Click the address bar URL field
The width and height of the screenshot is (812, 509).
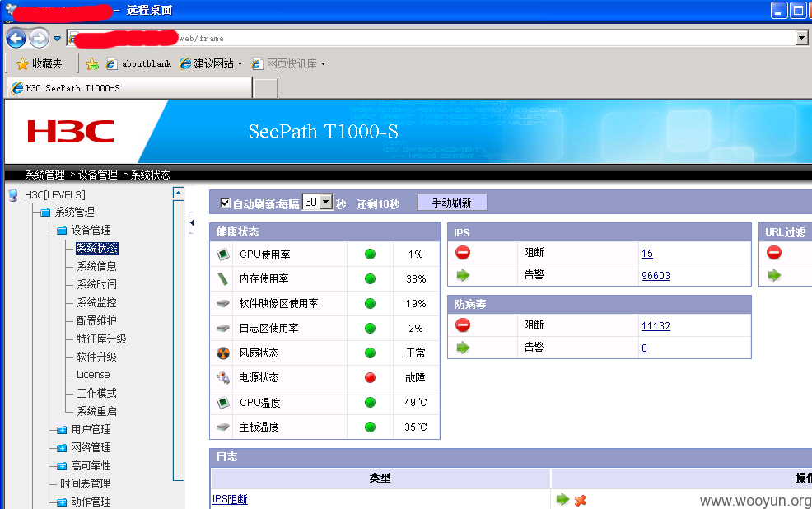point(432,38)
